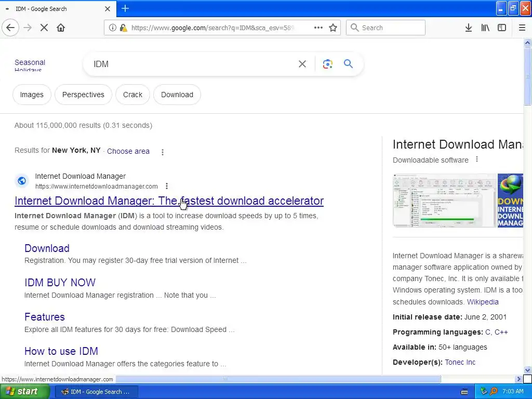Viewport: 532px width, 399px height.
Task: Click the IDM logo box thumbnail
Action: [x=510, y=201]
